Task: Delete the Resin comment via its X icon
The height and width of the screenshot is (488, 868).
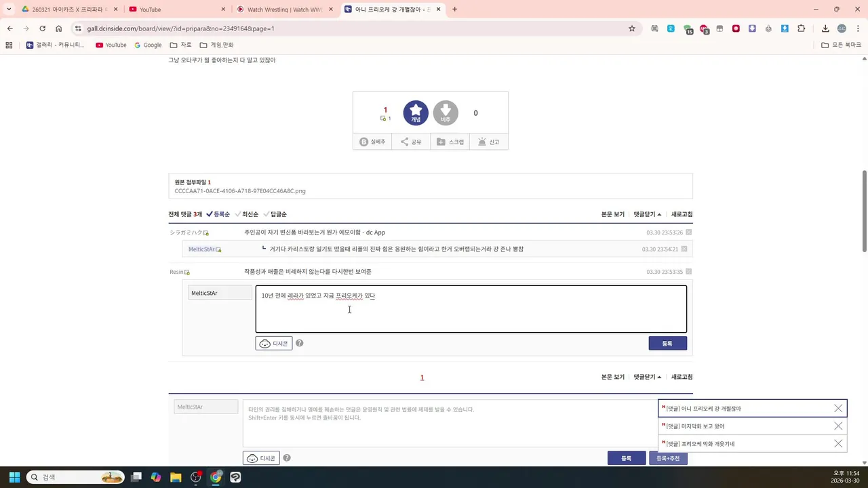Action: point(688,272)
